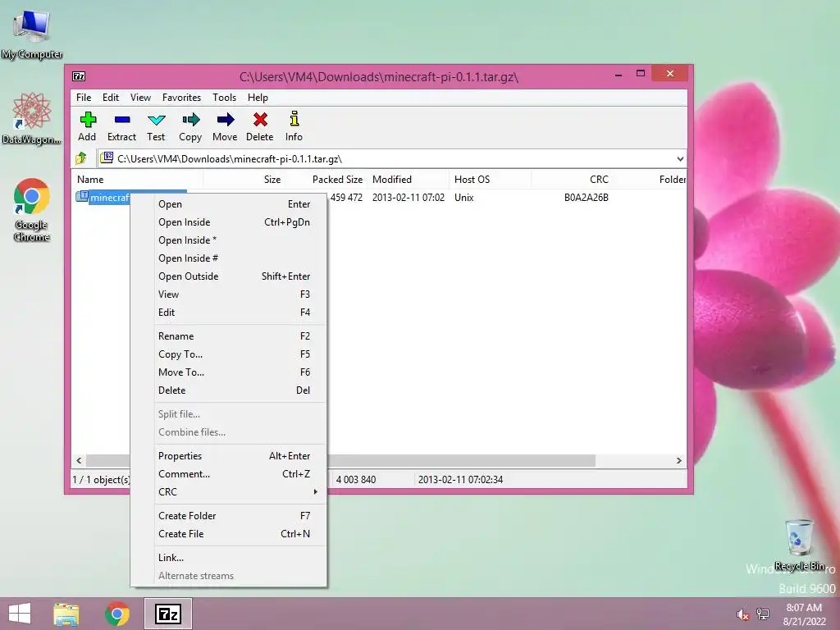
Task: Sort by Packed Size column header
Action: pyautogui.click(x=326, y=180)
